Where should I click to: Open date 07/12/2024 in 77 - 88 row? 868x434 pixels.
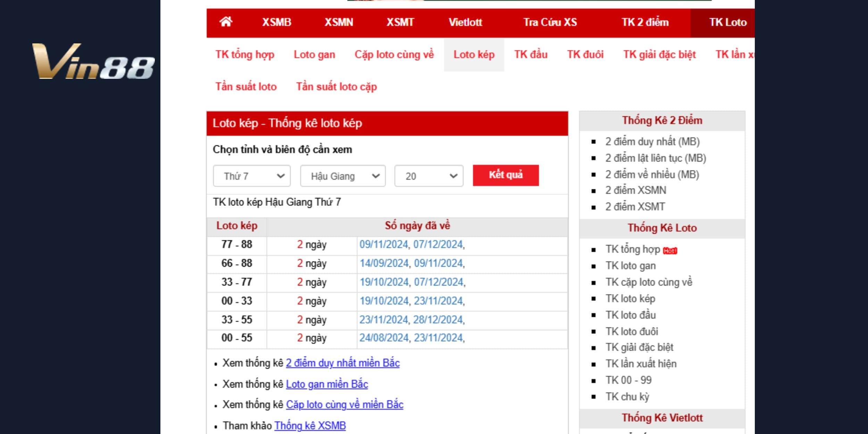tap(438, 244)
